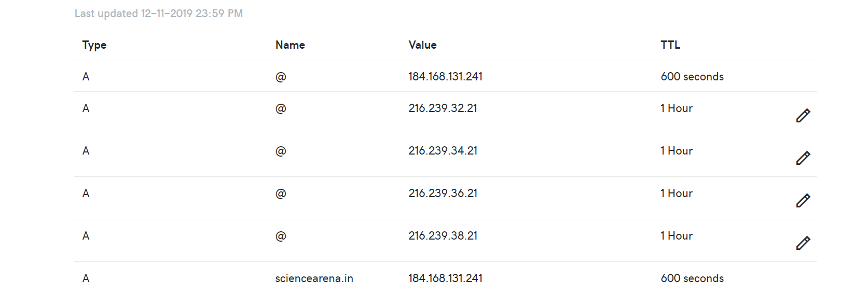Click the @ name in the first row
The width and height of the screenshot is (868, 293).
[x=281, y=77]
